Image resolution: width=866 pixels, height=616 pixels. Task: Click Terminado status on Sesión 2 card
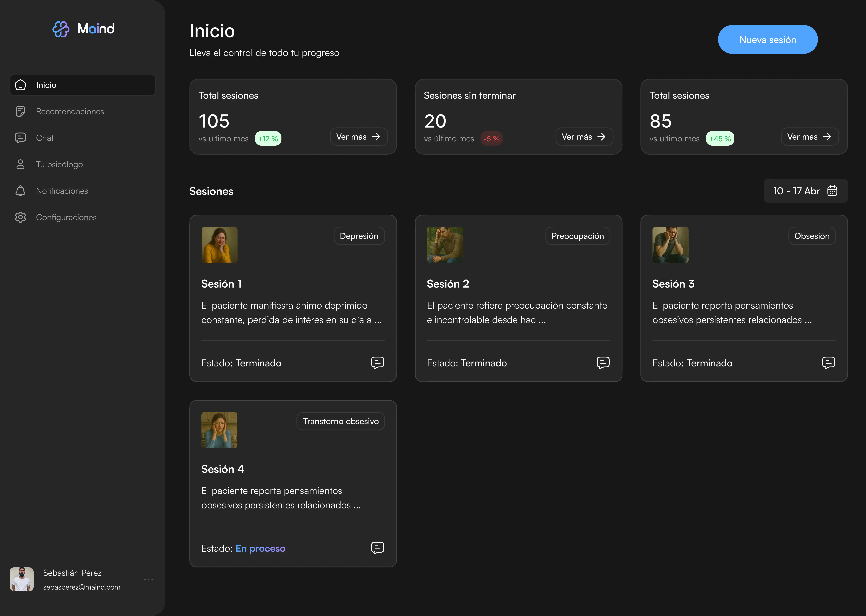point(484,363)
